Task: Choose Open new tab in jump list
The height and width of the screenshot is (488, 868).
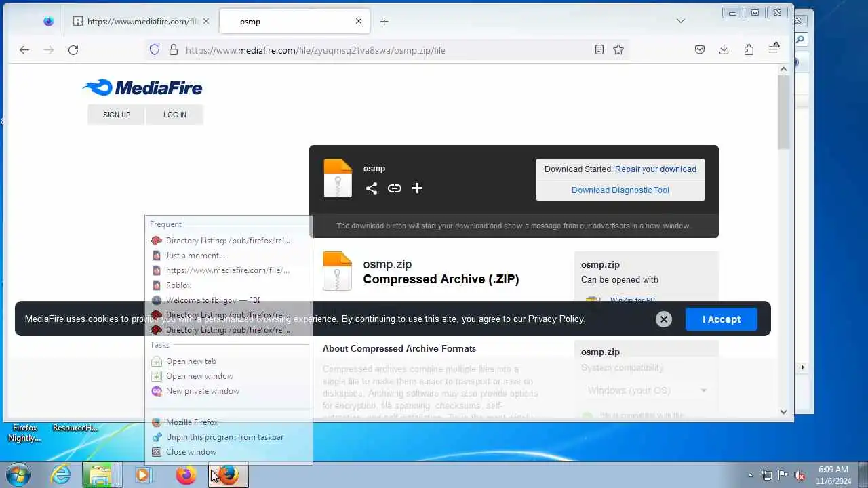Action: 229,361
